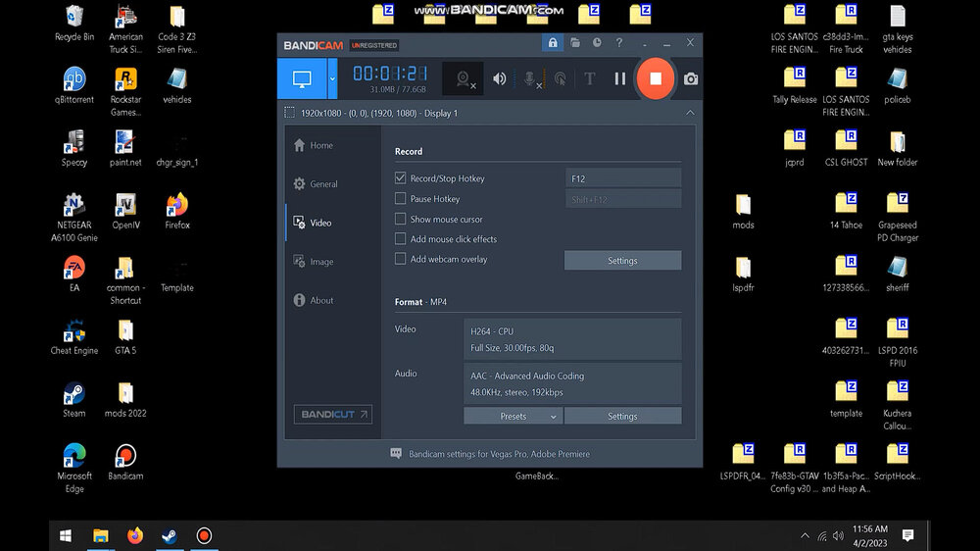980x551 pixels.
Task: Open the Presets dropdown
Action: click(513, 417)
